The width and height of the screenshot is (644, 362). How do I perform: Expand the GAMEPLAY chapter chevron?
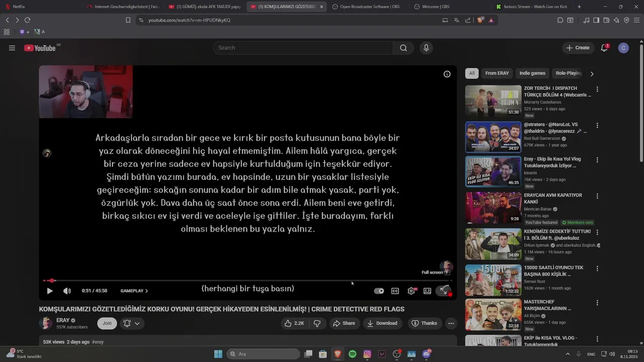(146, 291)
